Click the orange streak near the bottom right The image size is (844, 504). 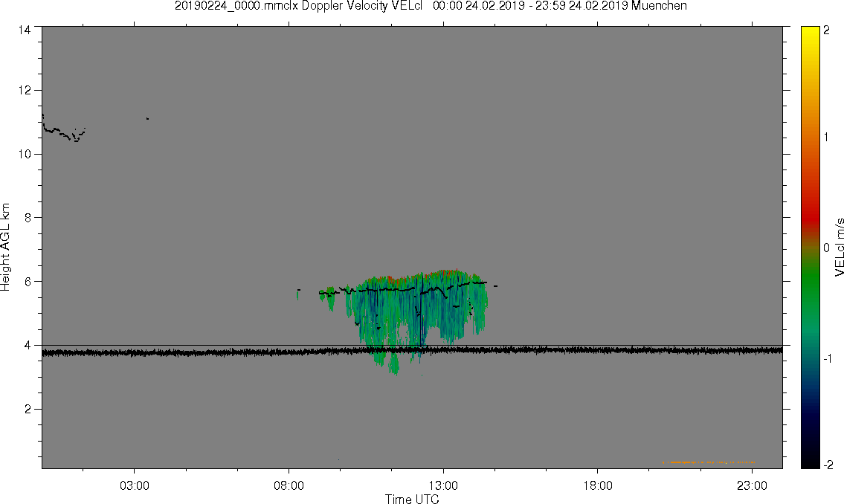tap(709, 462)
